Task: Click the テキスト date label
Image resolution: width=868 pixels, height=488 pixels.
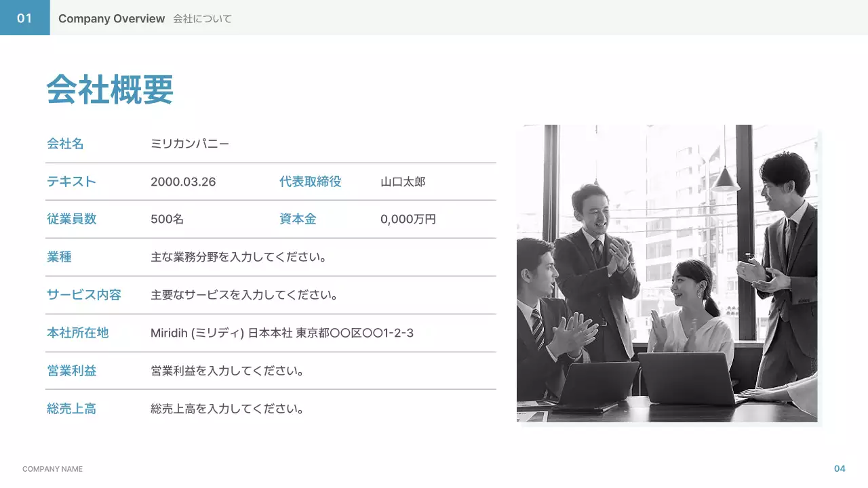Action: (x=70, y=181)
